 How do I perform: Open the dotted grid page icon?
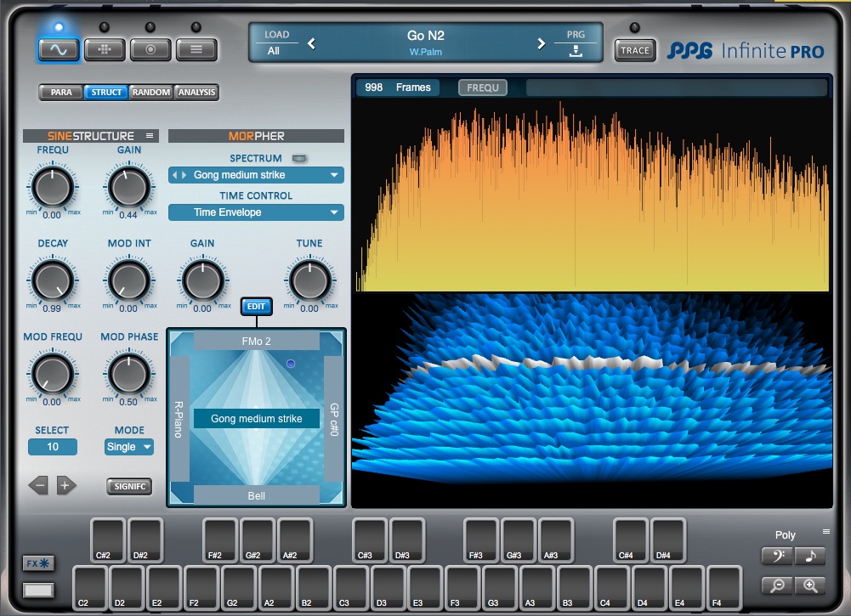[x=105, y=49]
